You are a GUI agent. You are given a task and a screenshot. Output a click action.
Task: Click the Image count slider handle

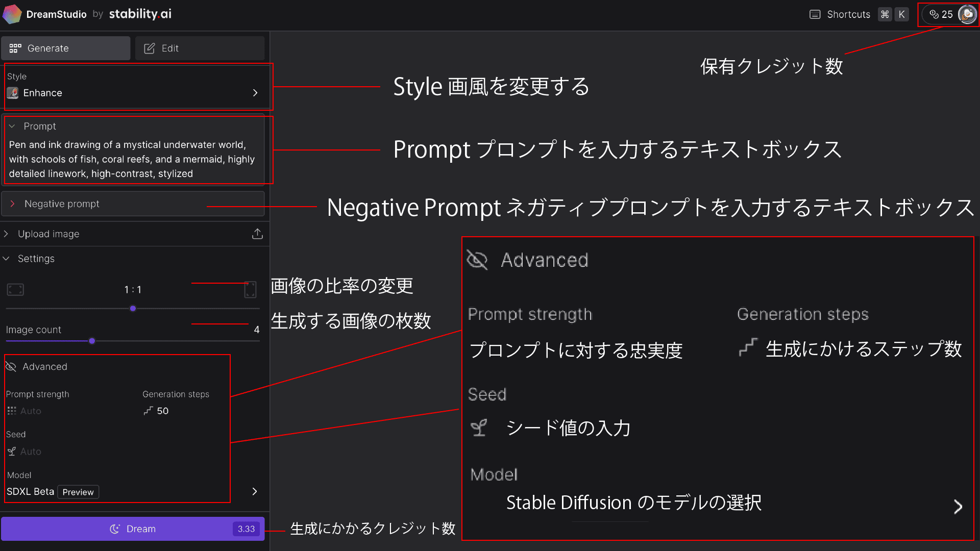[92, 341]
